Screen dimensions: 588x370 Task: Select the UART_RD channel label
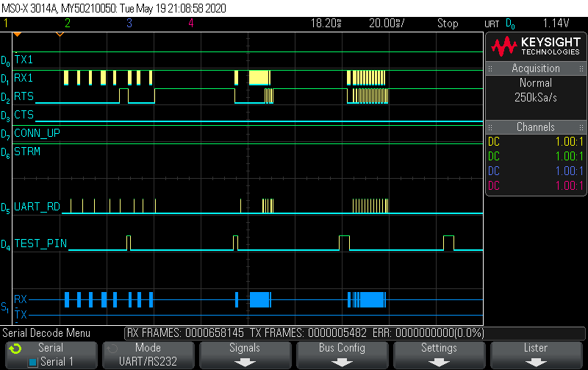(x=37, y=207)
